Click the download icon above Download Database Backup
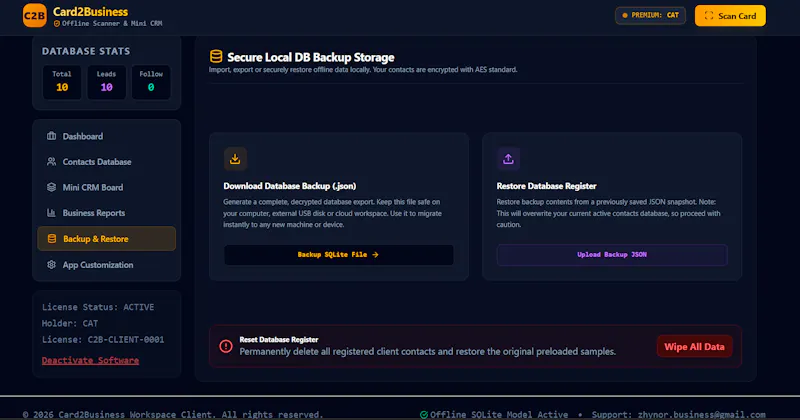This screenshot has width=800, height=420. pos(235,159)
